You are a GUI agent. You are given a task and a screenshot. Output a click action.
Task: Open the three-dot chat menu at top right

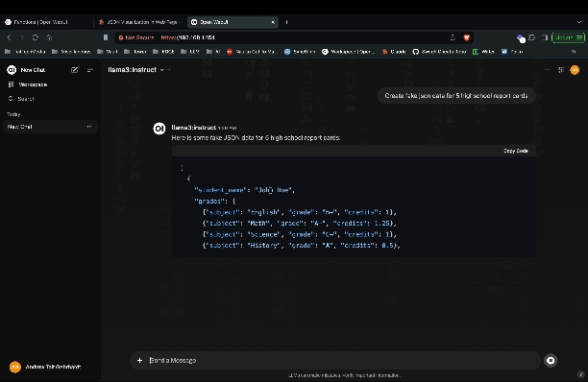click(x=547, y=70)
